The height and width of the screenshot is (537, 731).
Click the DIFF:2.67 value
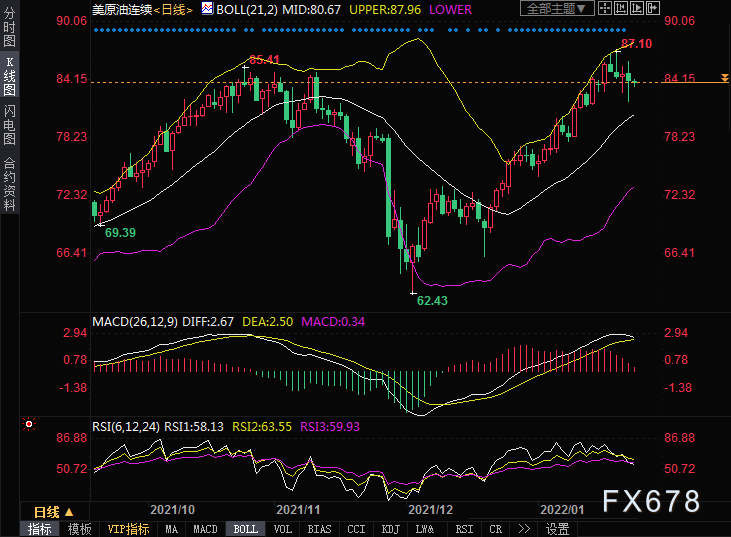pos(208,322)
